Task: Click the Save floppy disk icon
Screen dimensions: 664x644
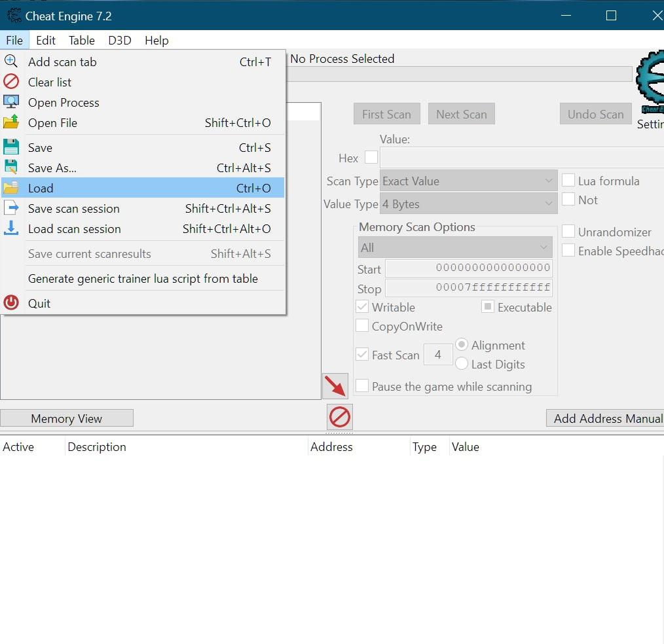Action: [11, 147]
